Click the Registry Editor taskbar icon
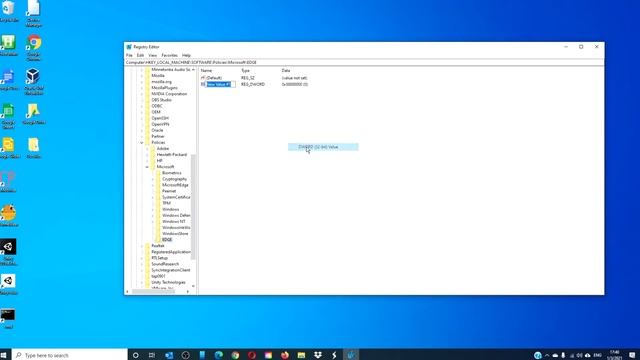The width and height of the screenshot is (640, 360). pyautogui.click(x=351, y=355)
